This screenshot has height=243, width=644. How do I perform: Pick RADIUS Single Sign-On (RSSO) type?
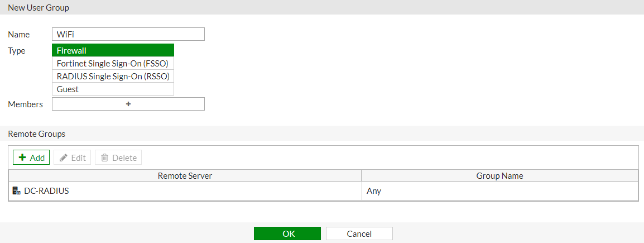click(113, 76)
